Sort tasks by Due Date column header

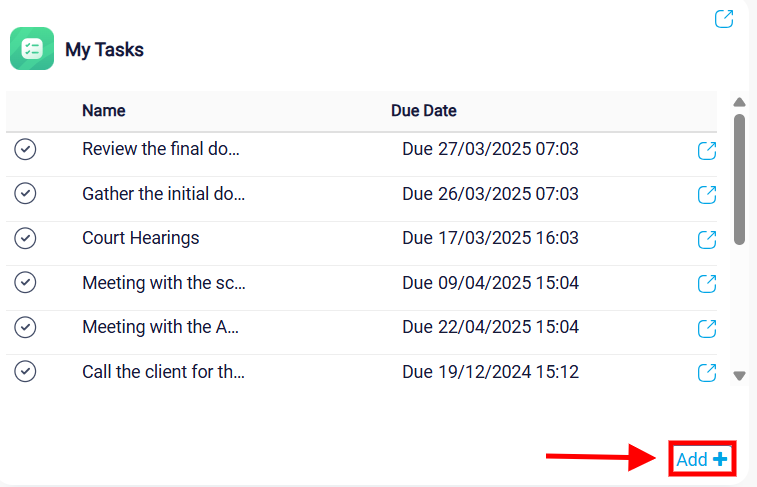click(423, 111)
